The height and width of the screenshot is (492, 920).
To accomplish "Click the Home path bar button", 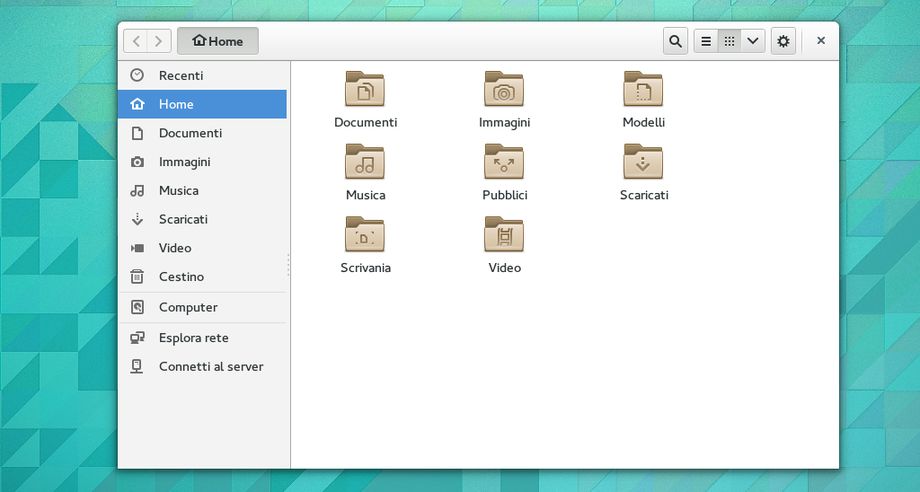I will 218,41.
